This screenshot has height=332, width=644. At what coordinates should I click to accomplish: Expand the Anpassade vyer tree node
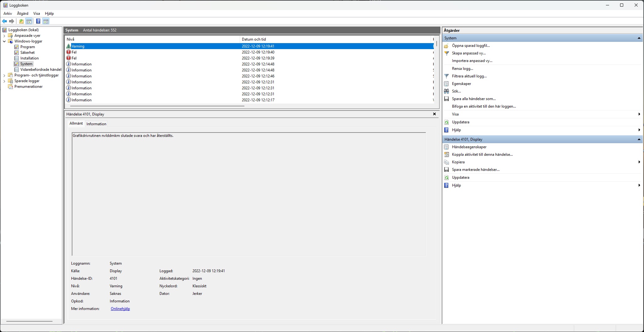click(x=4, y=36)
